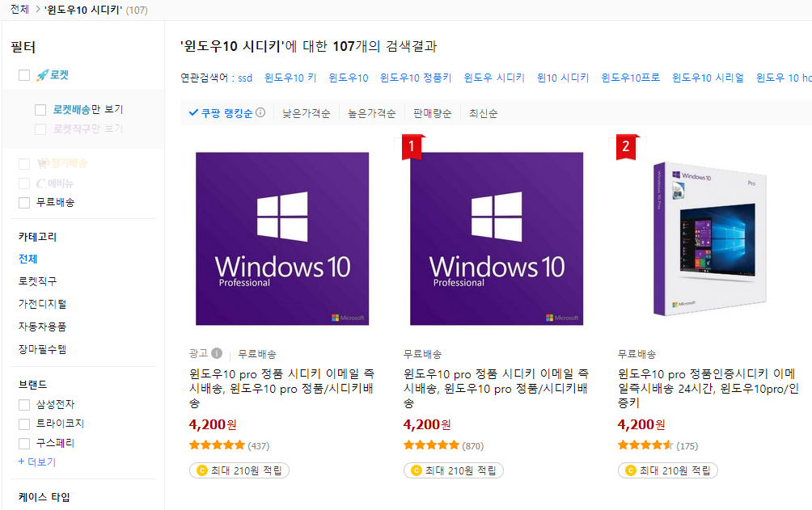Click related search 윈도우10프로
The image size is (812, 510).
click(x=630, y=78)
